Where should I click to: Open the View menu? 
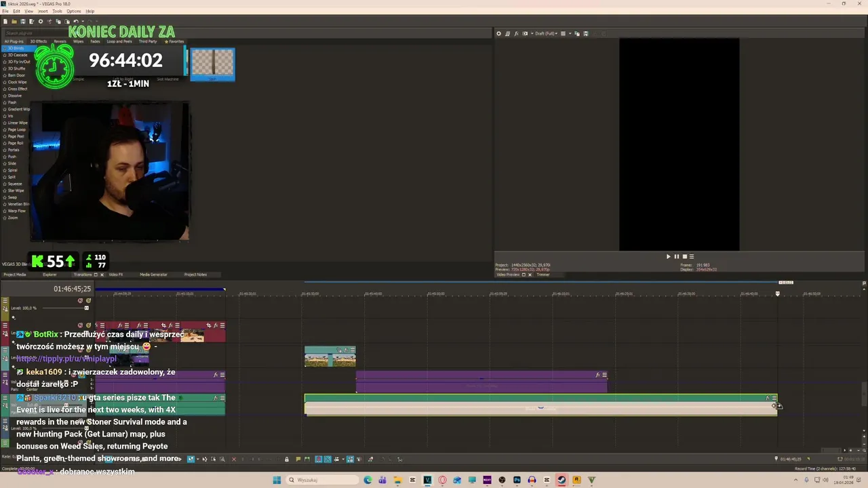click(28, 12)
